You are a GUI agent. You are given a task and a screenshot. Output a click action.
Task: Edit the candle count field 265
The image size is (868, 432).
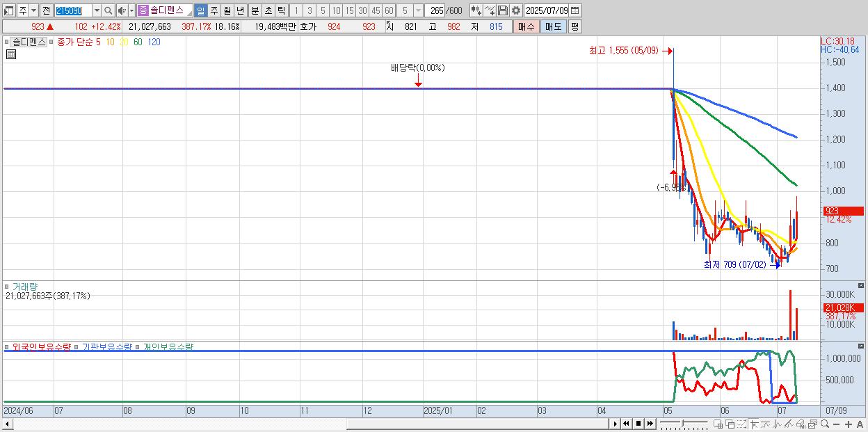point(435,10)
